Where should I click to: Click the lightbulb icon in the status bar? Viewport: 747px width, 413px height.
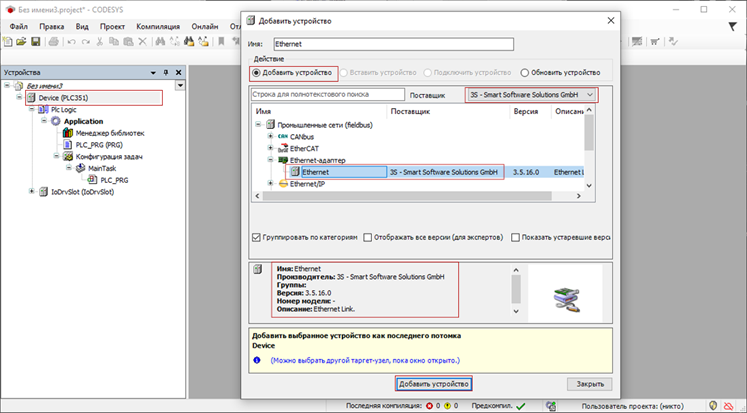click(713, 406)
